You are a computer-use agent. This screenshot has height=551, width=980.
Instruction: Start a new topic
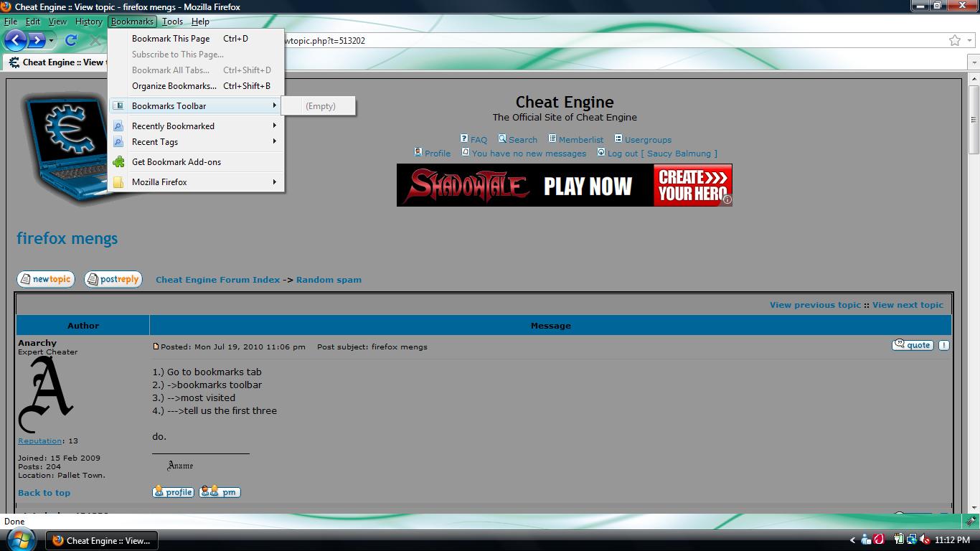46,279
